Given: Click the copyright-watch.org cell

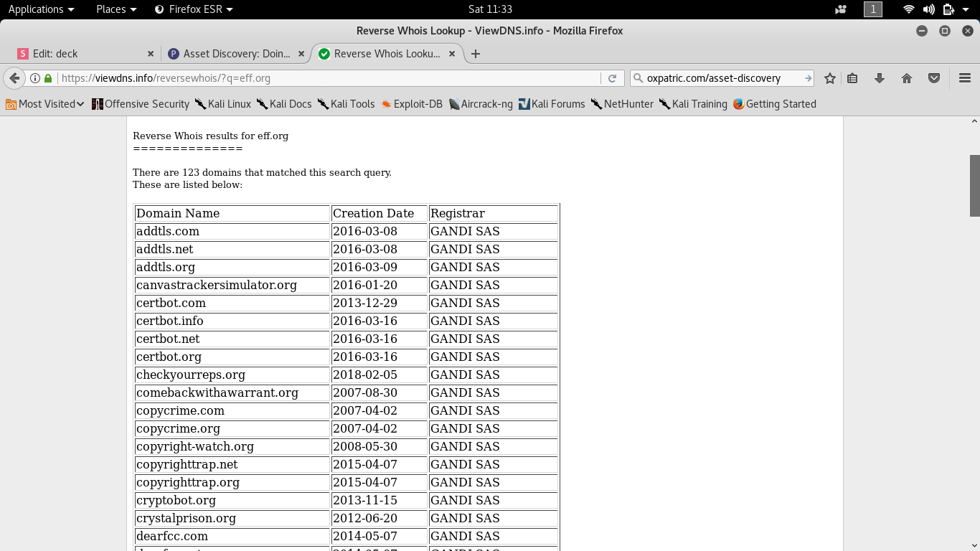Looking at the screenshot, I should (232, 447).
